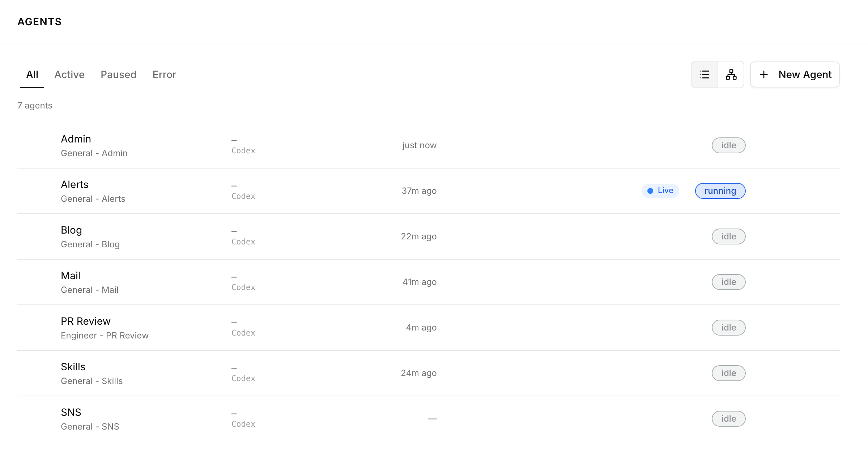Select the Skills agent name

click(x=73, y=367)
